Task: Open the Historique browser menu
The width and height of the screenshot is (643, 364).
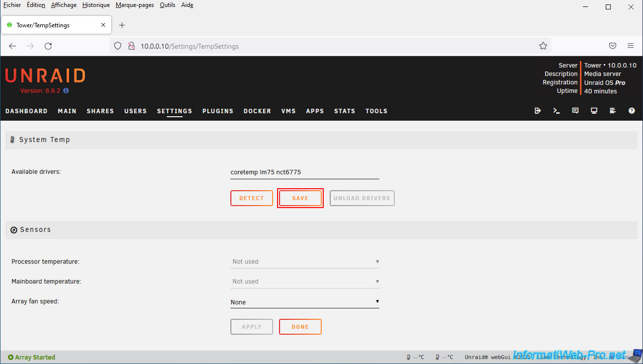Action: 96,5
